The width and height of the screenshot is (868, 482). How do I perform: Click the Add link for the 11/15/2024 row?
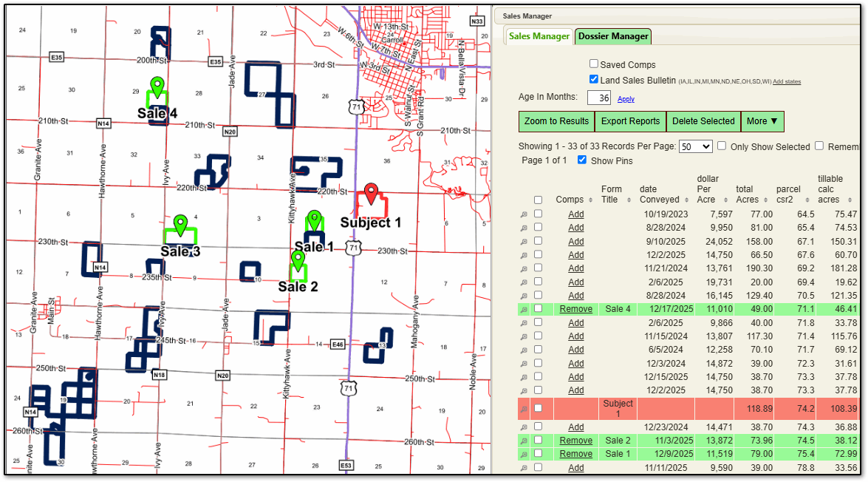coord(575,336)
